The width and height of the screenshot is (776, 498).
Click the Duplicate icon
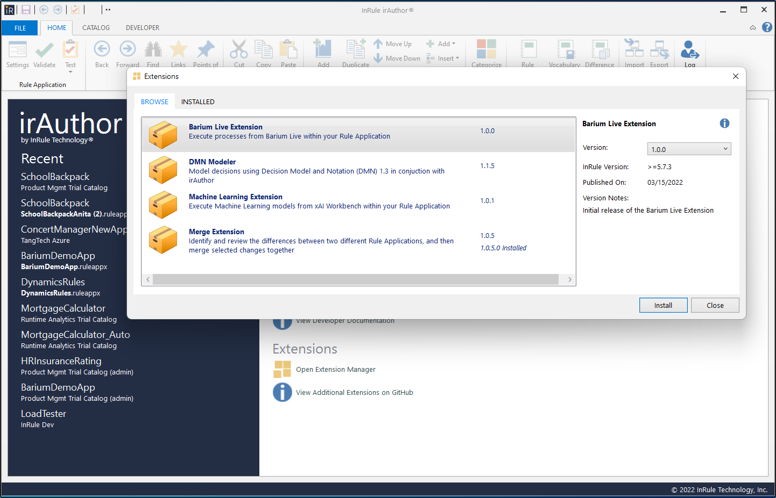[x=355, y=49]
